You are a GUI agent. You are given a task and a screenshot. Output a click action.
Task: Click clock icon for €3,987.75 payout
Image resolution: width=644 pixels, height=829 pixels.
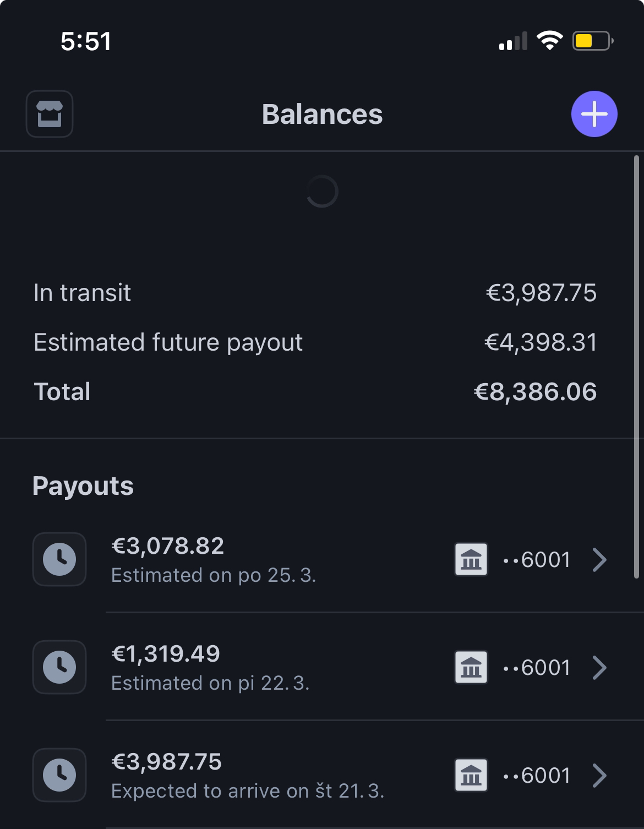[x=59, y=775]
